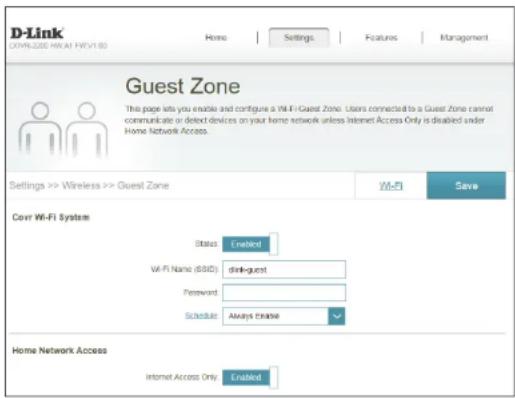Image resolution: width=515 pixels, height=398 pixels.
Task: Open the Settings tab
Action: click(299, 37)
